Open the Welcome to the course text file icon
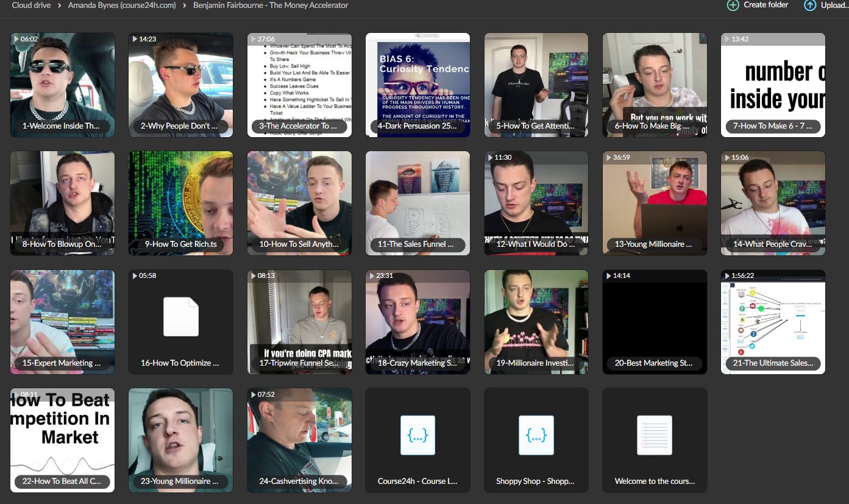The width and height of the screenshot is (849, 504). point(655,435)
